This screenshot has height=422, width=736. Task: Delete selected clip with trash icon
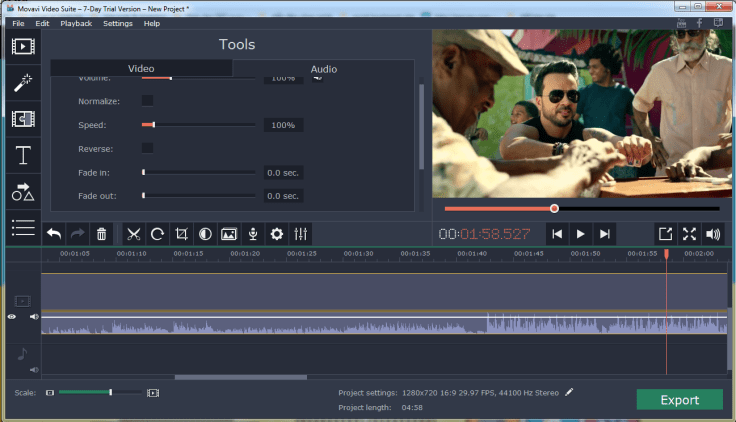[x=101, y=234]
